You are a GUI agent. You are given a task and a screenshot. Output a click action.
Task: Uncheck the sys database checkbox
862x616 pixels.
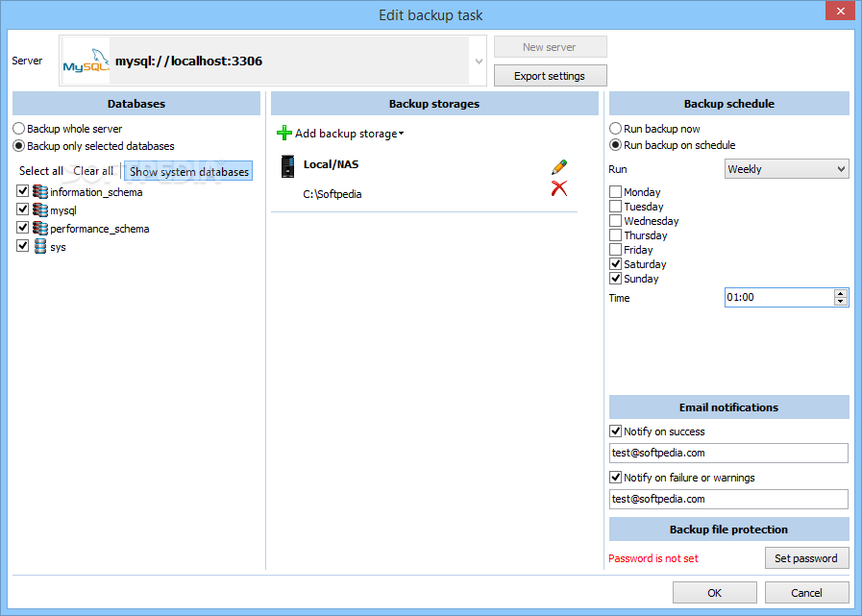click(22, 245)
